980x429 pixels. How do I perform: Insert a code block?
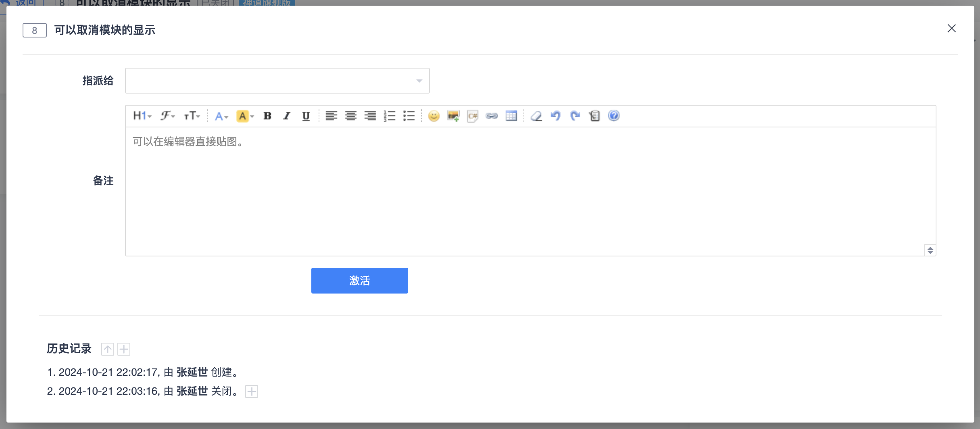473,116
